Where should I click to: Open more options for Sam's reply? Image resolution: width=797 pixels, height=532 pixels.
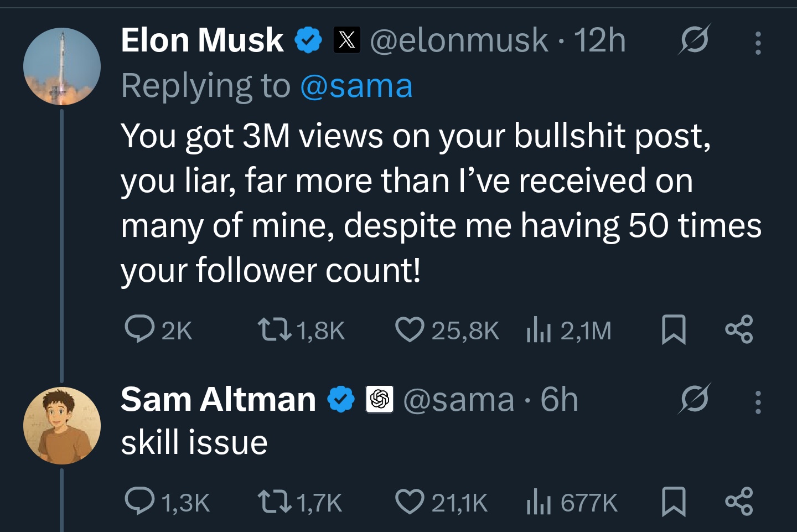[x=758, y=402]
